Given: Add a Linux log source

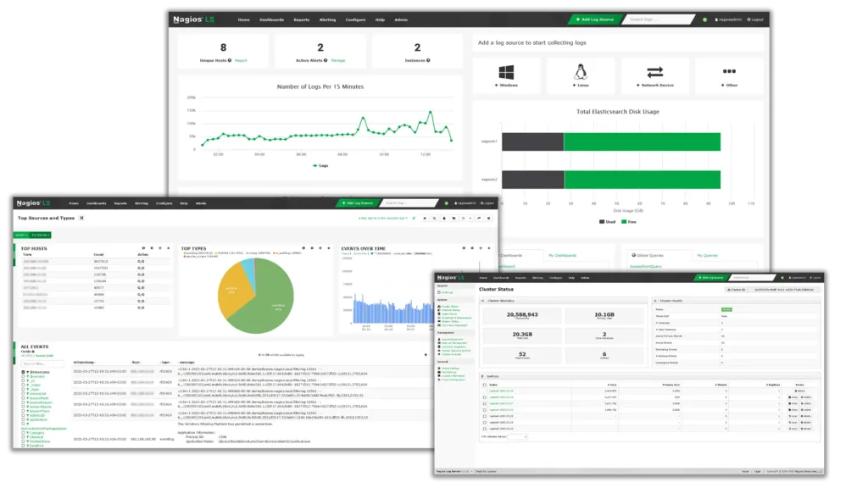Looking at the screenshot, I should (x=580, y=75).
